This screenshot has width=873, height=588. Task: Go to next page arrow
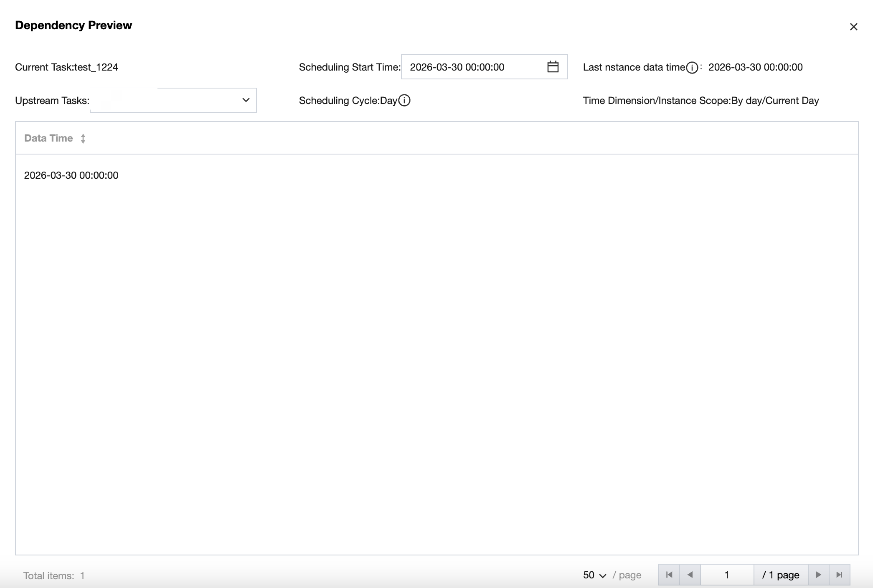[x=818, y=575]
